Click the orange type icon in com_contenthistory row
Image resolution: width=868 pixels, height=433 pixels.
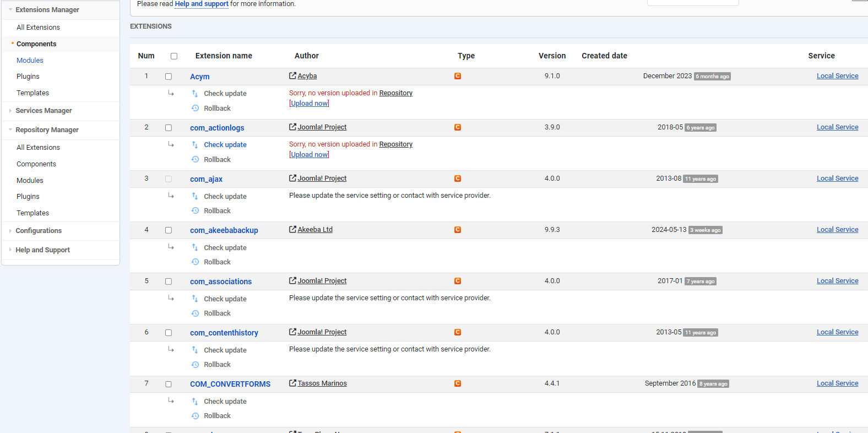[x=458, y=332]
